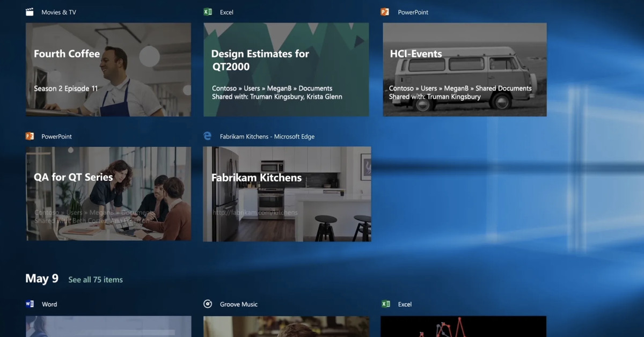The height and width of the screenshot is (337, 644).
Task: Click the Excel icon above Design Estimates
Action: coord(208,12)
